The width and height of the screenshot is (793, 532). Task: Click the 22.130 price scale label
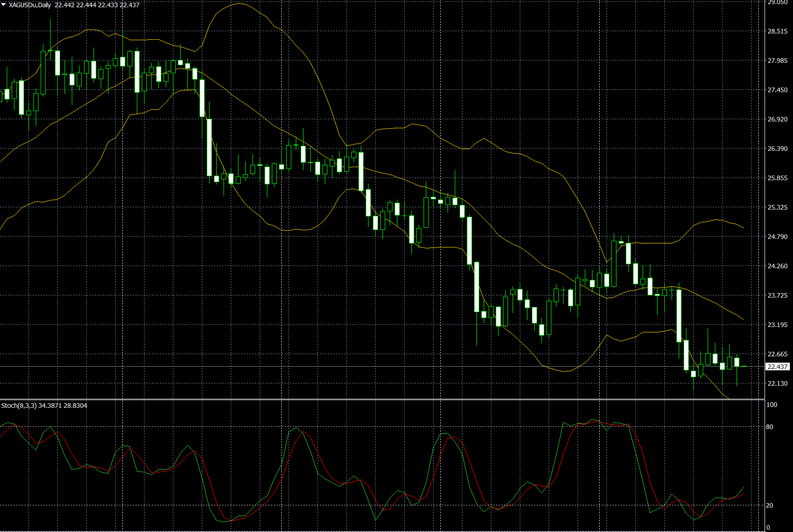(778, 383)
